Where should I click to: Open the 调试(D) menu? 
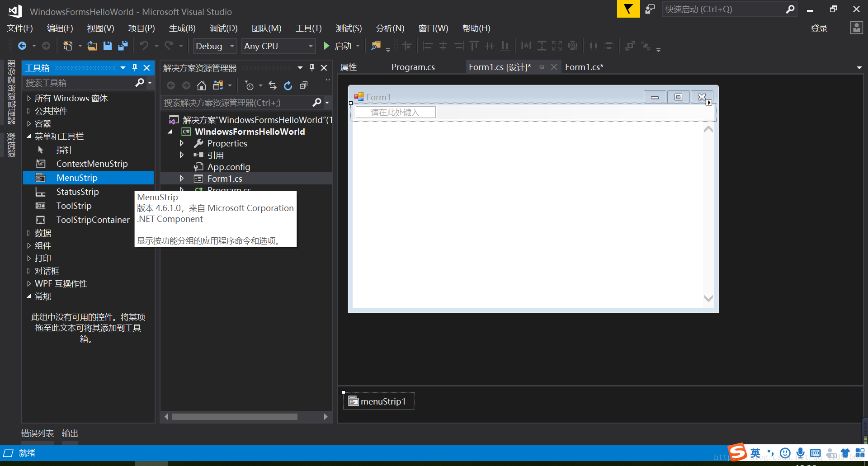[224, 28]
